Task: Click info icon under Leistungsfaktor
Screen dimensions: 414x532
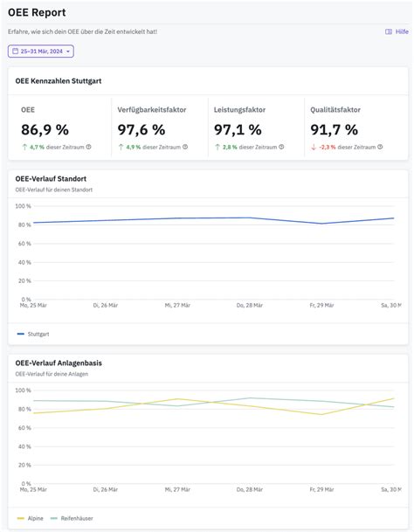Action: (281, 147)
